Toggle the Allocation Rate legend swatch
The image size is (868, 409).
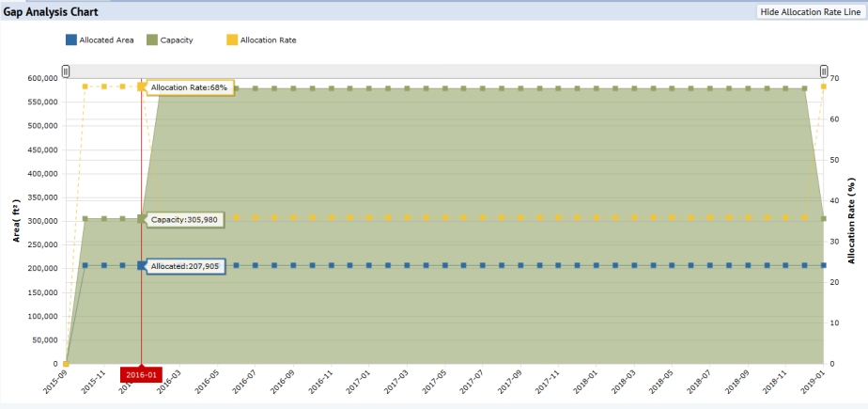coord(232,39)
